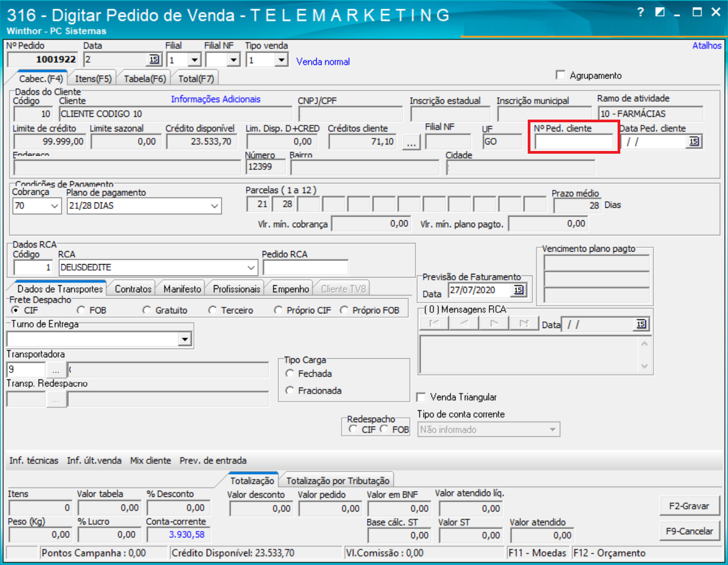Choose Fechada cargo type

(x=290, y=373)
